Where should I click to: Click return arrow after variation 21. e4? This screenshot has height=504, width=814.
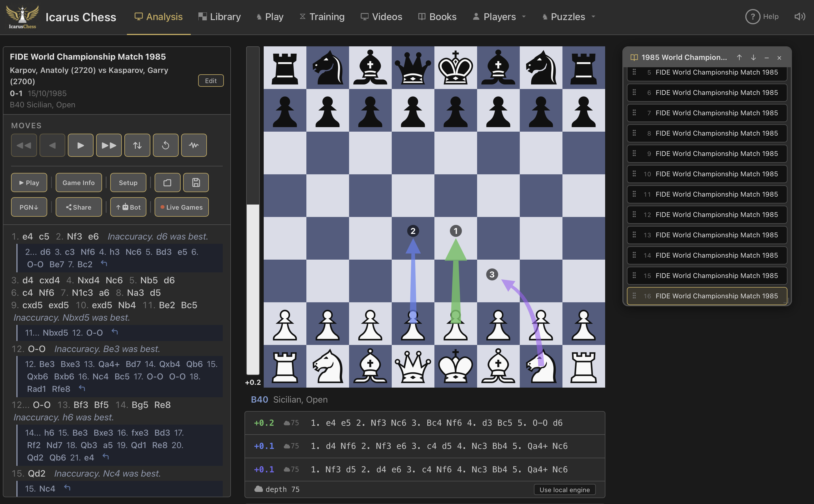pos(106,457)
